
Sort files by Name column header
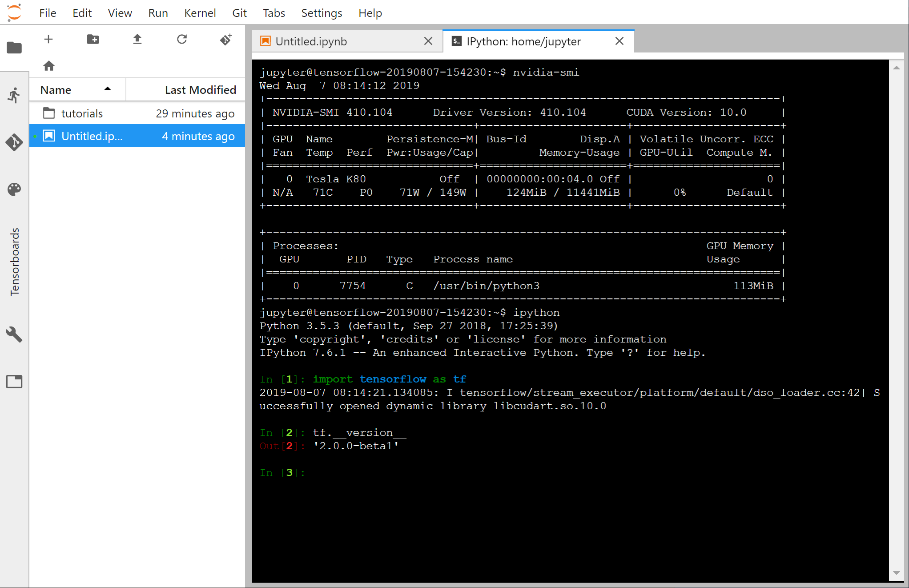77,90
